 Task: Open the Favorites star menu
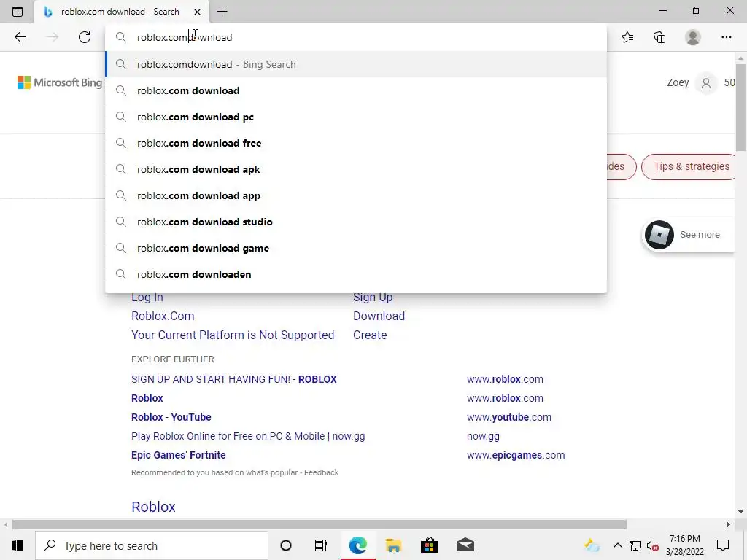pyautogui.click(x=627, y=37)
